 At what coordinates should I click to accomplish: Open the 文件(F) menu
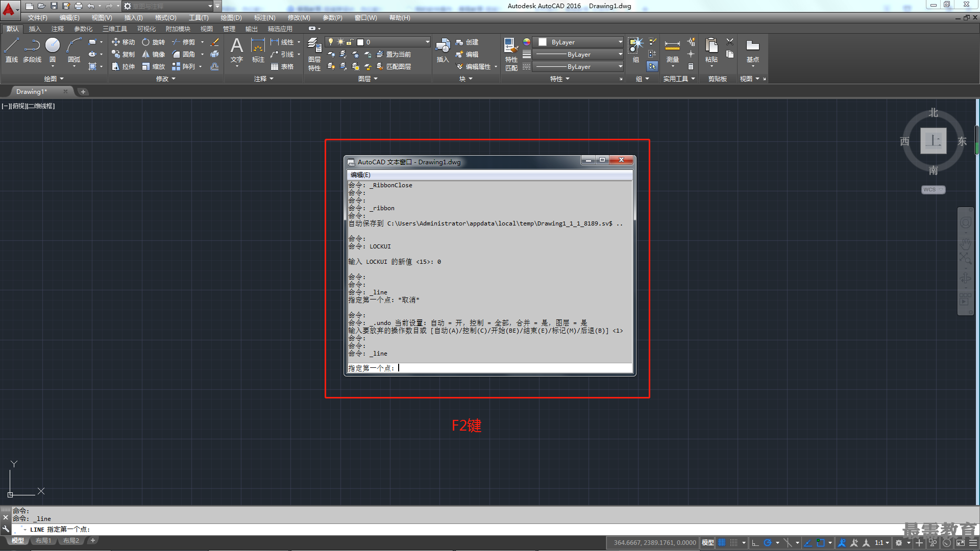click(37, 18)
